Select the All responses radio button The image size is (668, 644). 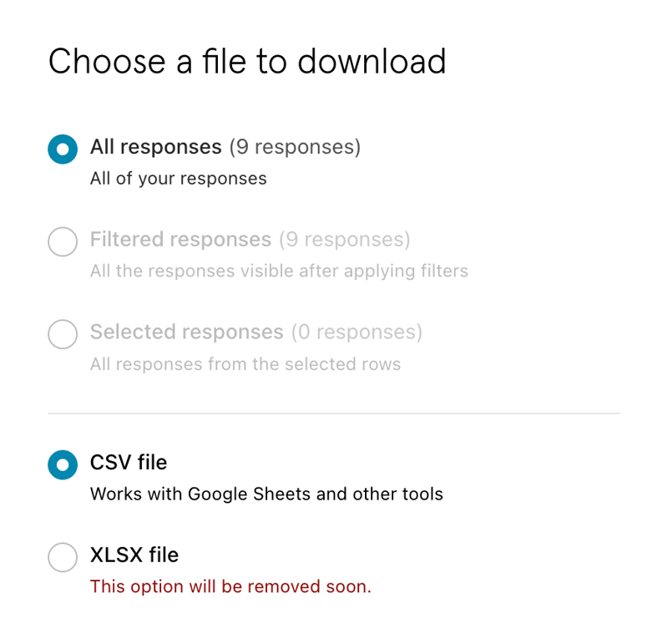tap(62, 149)
